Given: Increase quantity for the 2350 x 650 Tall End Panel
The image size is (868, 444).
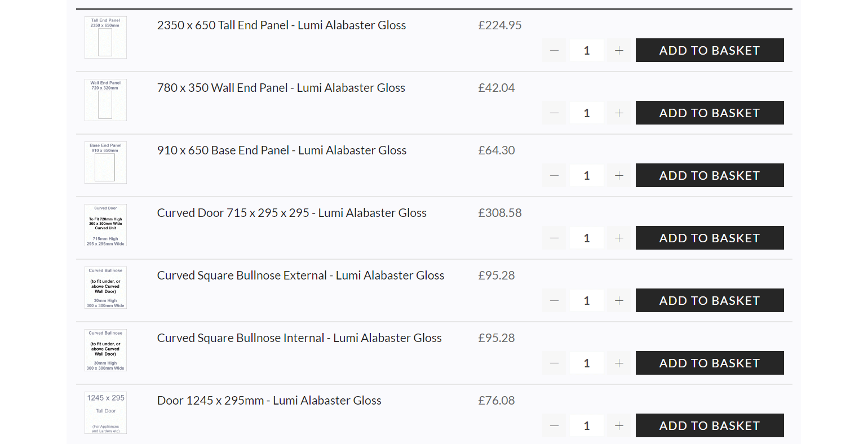Looking at the screenshot, I should (x=619, y=50).
